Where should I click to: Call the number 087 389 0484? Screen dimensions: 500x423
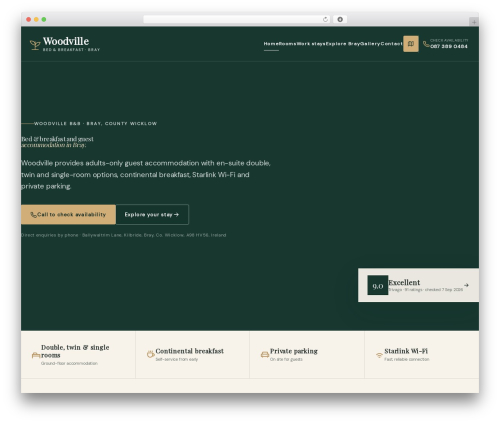pos(449,46)
